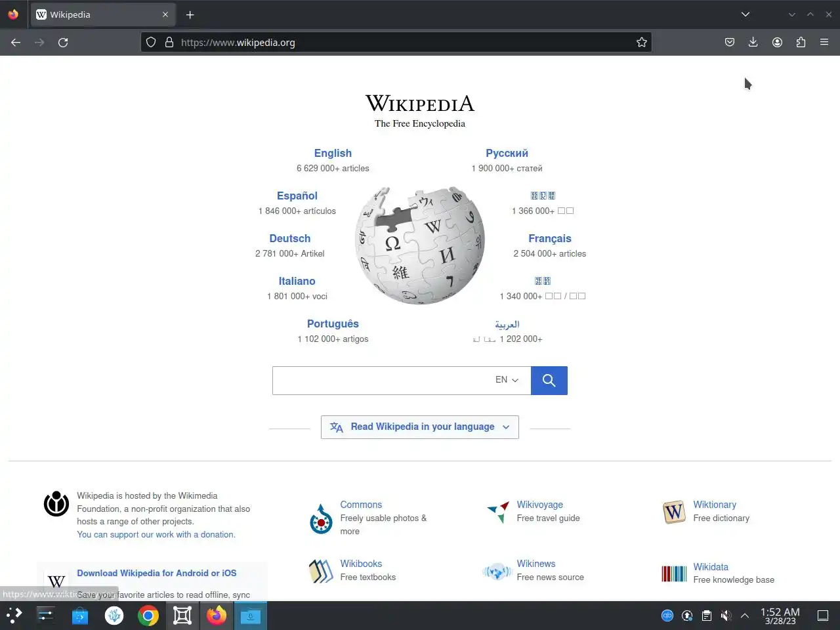Screen dimensions: 840x630
Task: Open the search language EN dropdown
Action: point(507,380)
